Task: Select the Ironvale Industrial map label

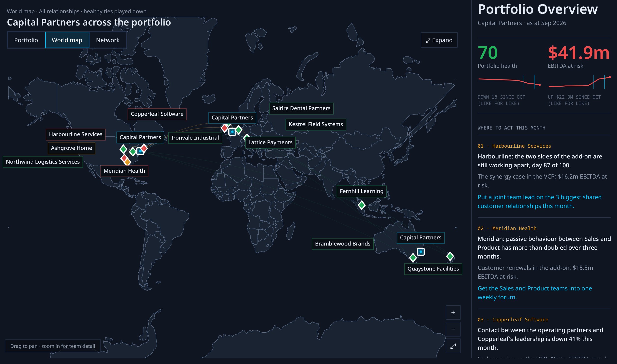Action: (195, 138)
